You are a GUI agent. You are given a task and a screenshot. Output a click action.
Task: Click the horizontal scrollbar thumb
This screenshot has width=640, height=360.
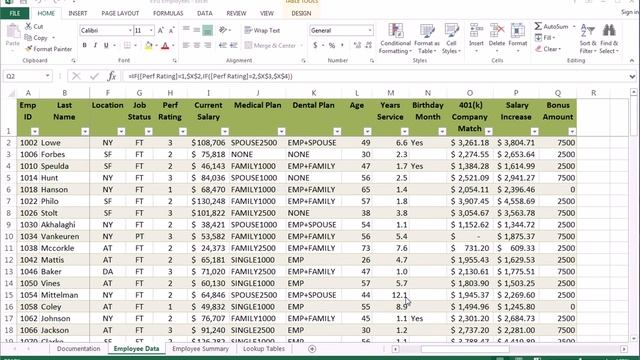tap(465, 349)
